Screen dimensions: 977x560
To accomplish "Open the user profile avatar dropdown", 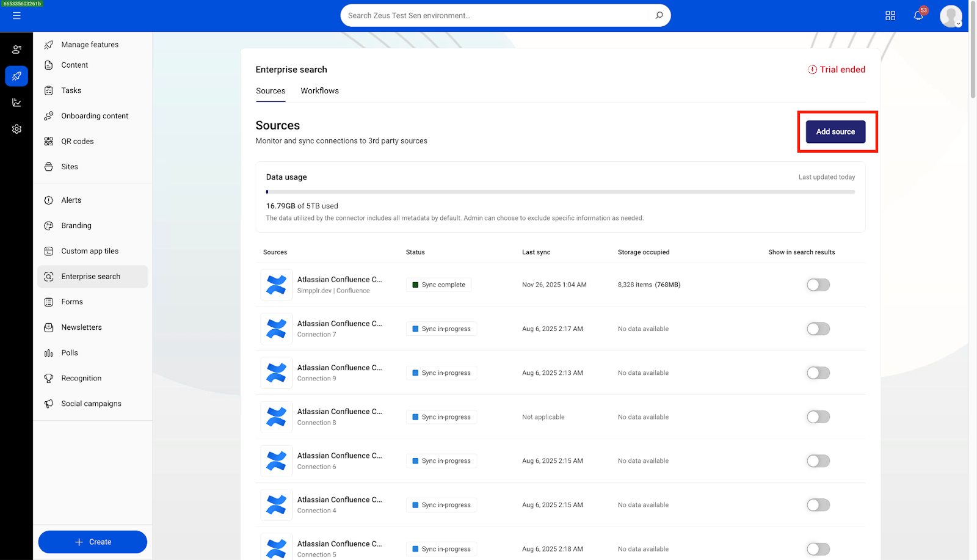I will [951, 16].
